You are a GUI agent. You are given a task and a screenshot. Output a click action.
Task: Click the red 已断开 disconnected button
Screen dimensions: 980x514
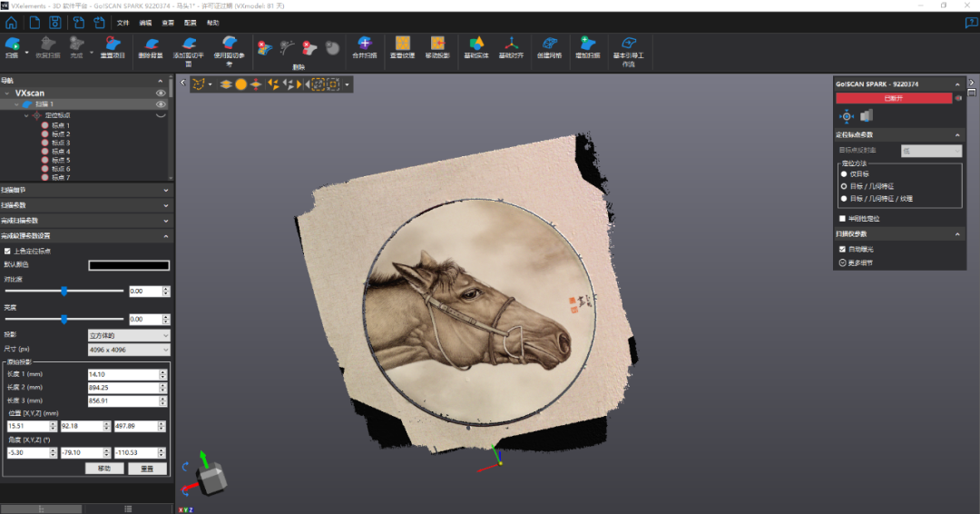coord(894,98)
